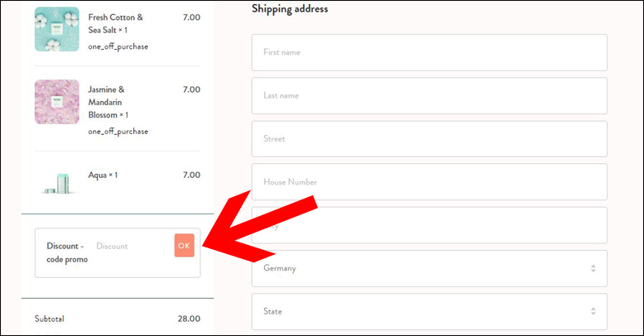Select the Aqua × 1 item name
This screenshot has height=336, width=644.
click(x=103, y=175)
